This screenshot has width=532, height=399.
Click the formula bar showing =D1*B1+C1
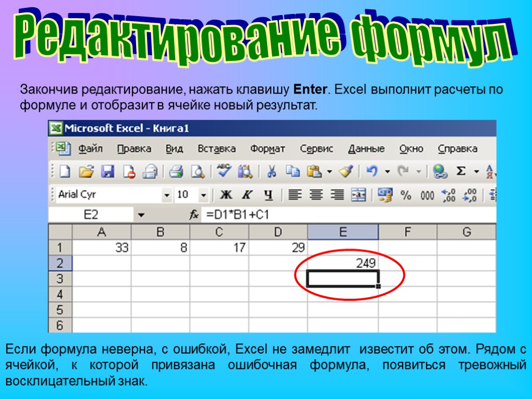349,215
